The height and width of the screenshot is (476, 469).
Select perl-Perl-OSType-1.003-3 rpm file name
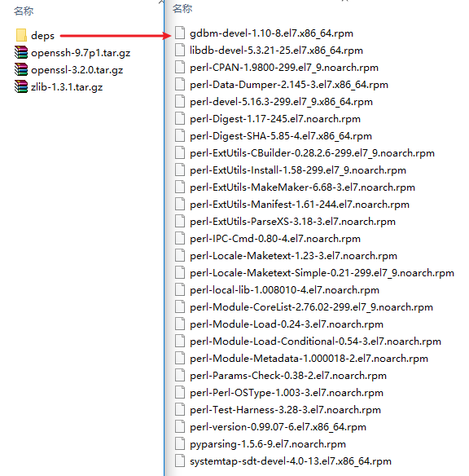287,393
